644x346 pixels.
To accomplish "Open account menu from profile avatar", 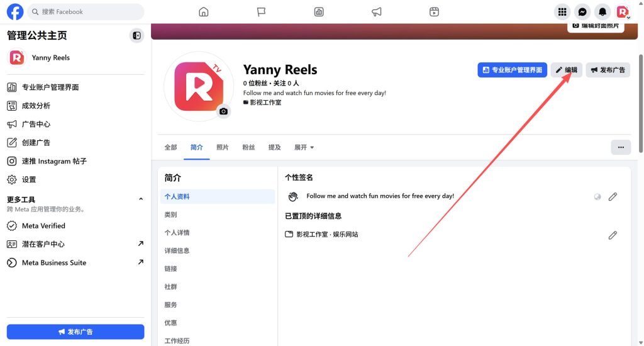I will pos(623,12).
